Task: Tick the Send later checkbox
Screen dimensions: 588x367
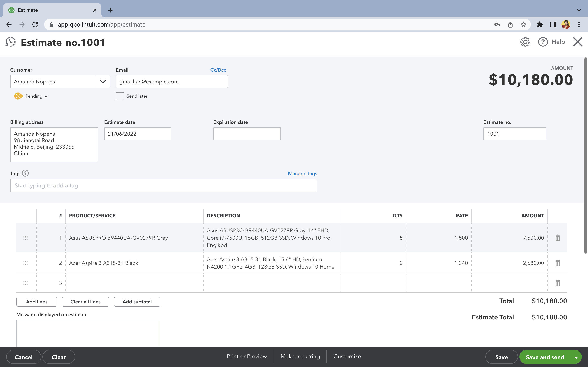Action: click(x=120, y=96)
